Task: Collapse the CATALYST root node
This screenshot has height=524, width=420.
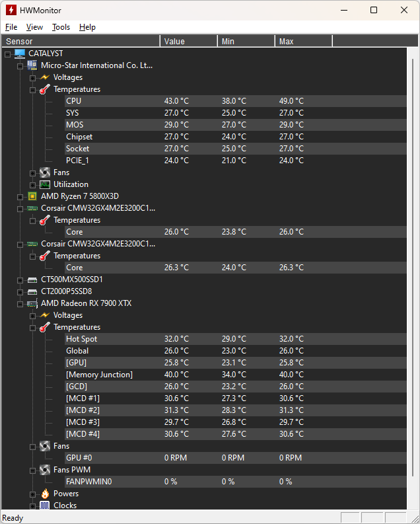Action: point(7,54)
